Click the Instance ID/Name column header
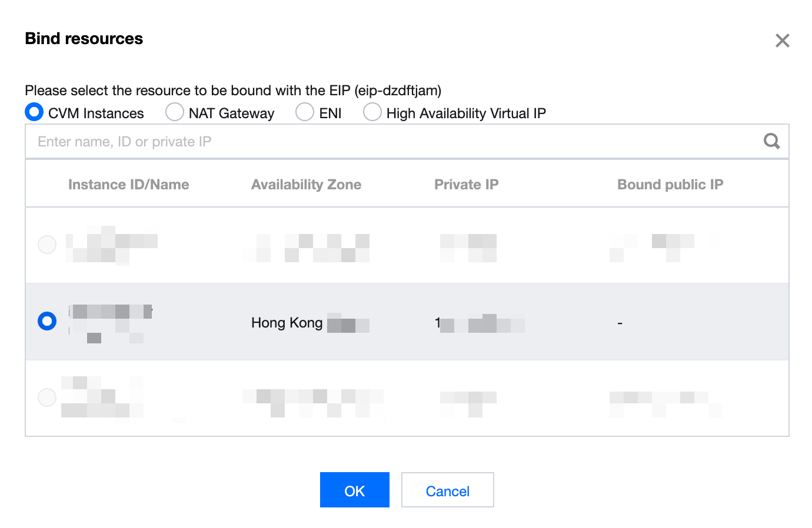 [129, 185]
